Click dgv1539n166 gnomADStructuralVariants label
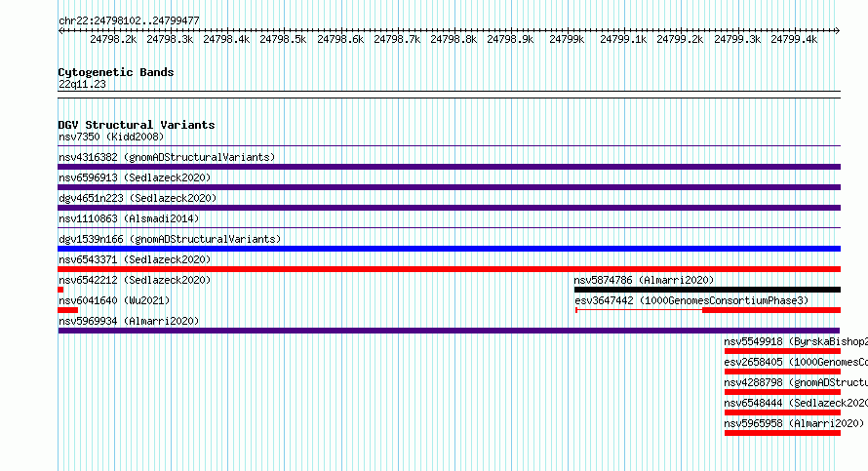The height and width of the screenshot is (471, 868). click(170, 239)
